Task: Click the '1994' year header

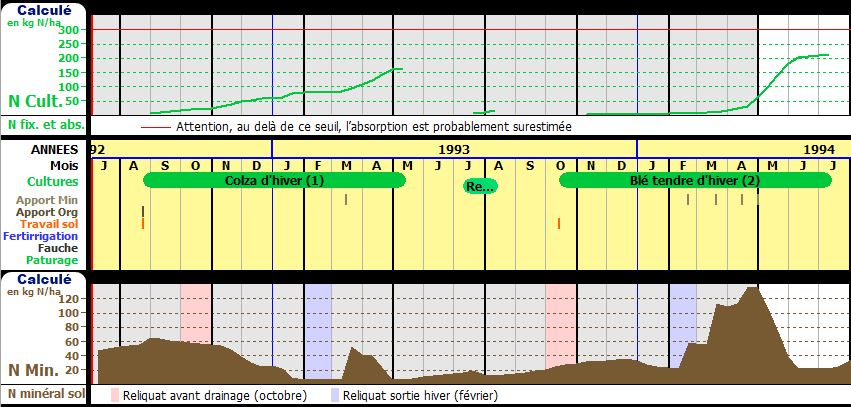Action: click(x=819, y=149)
